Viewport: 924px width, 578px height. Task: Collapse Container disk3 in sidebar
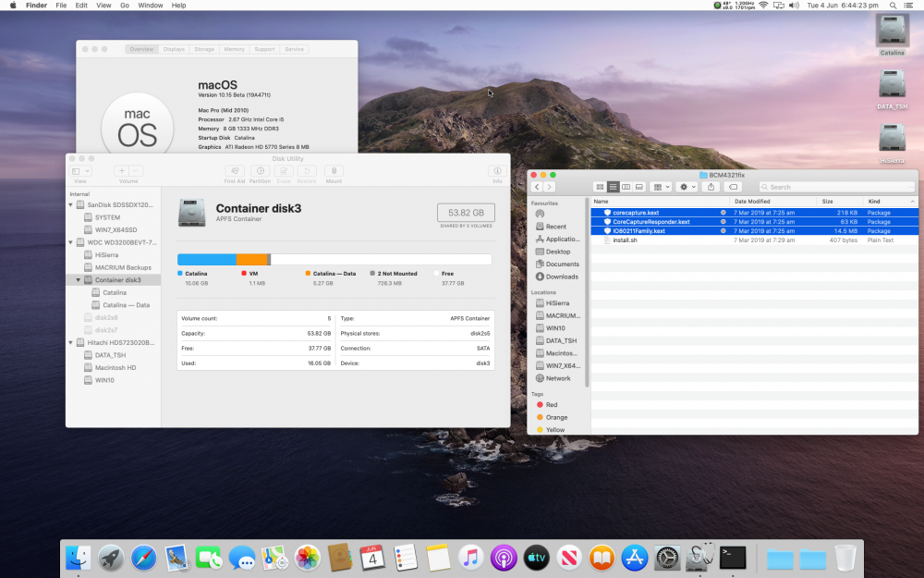point(79,280)
